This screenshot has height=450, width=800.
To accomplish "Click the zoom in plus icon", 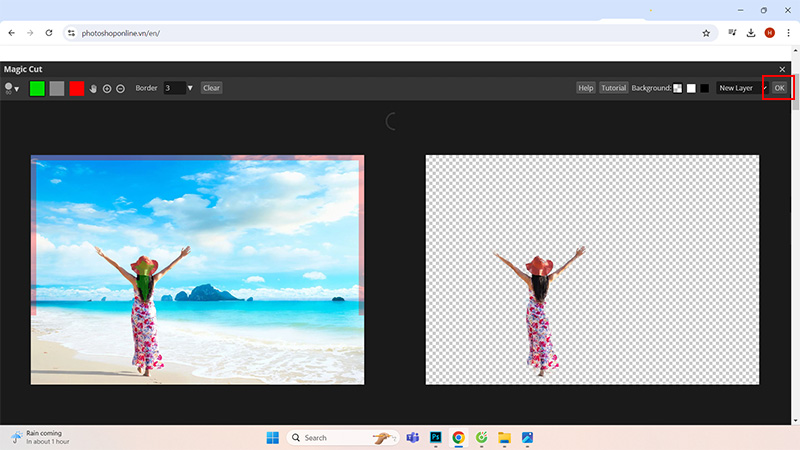I will coord(107,88).
